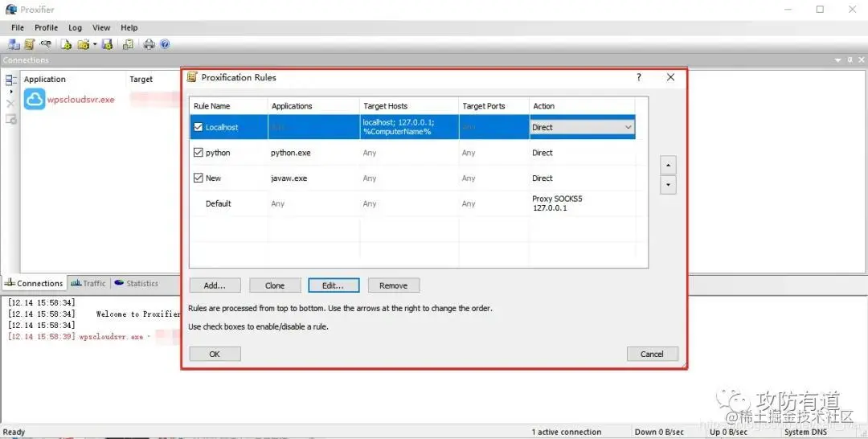Close the Connections panel
Image resolution: width=868 pixels, height=439 pixels.
pyautogui.click(x=862, y=59)
